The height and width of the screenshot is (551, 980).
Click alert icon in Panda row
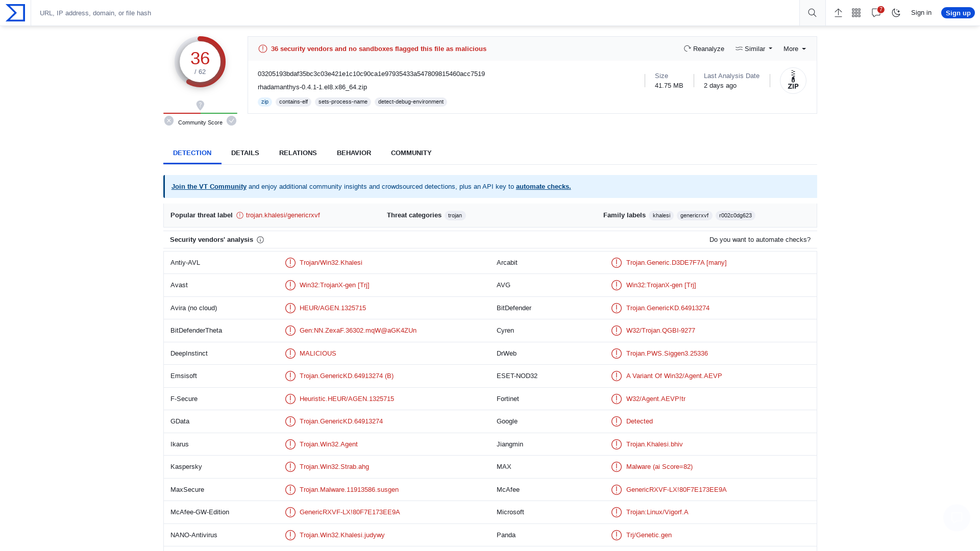pos(617,535)
